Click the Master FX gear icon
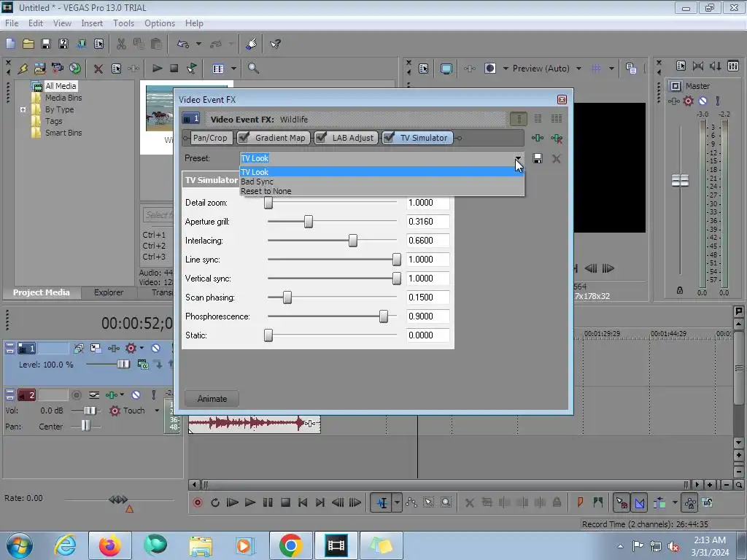This screenshot has height=560, width=747. coord(688,101)
